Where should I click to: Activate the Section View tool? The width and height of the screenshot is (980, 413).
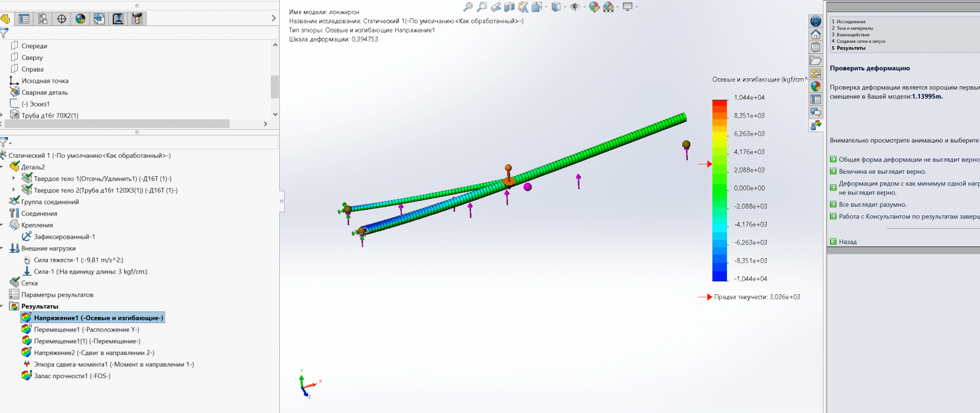pyautogui.click(x=510, y=7)
